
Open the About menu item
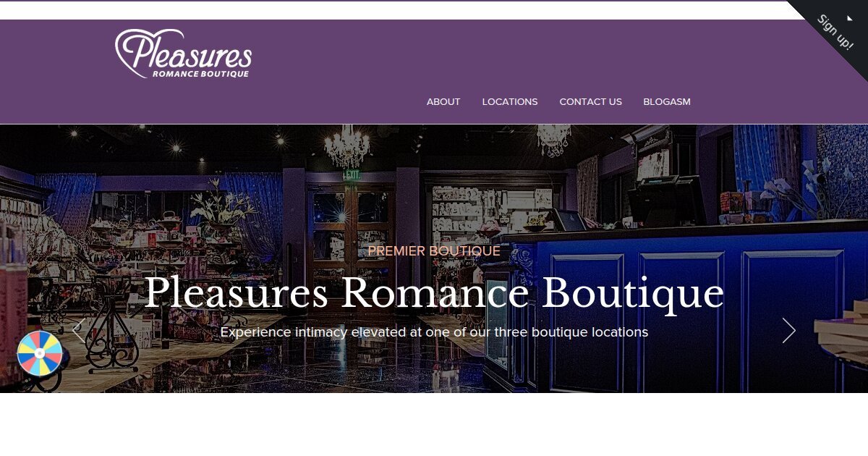443,102
